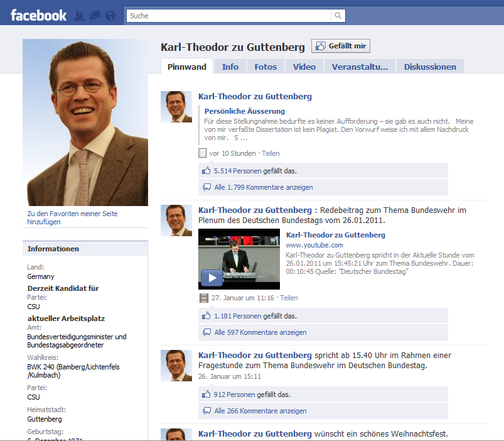The width and height of the screenshot is (504, 441).
Task: Show 'Alle 266 Kommentare anzeigen'
Action: [260, 411]
